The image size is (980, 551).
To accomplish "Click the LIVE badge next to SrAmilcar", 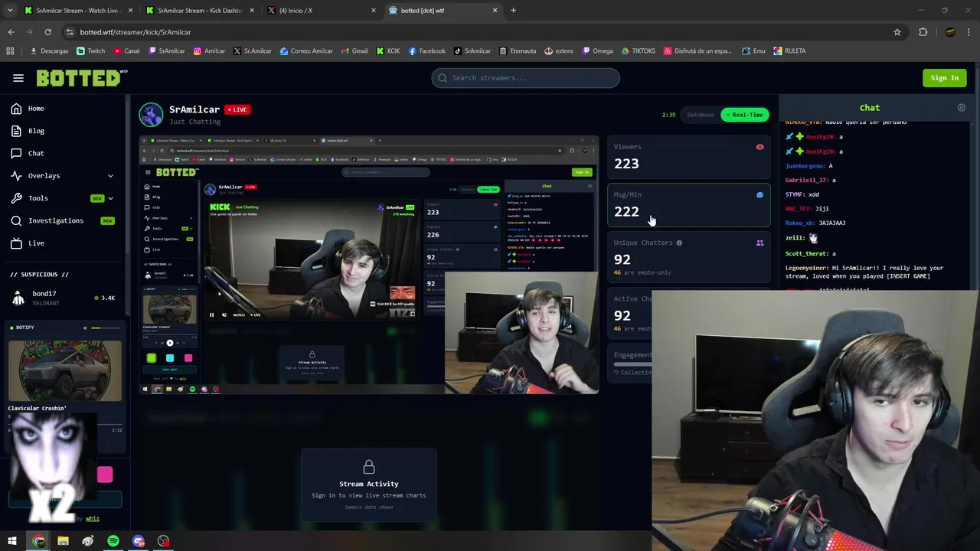I will pyautogui.click(x=238, y=109).
